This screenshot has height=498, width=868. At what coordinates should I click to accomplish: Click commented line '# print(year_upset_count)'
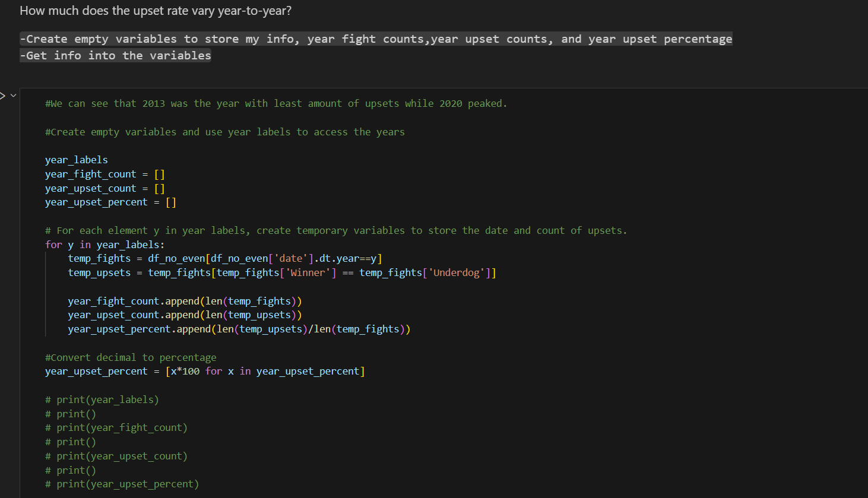tap(116, 456)
